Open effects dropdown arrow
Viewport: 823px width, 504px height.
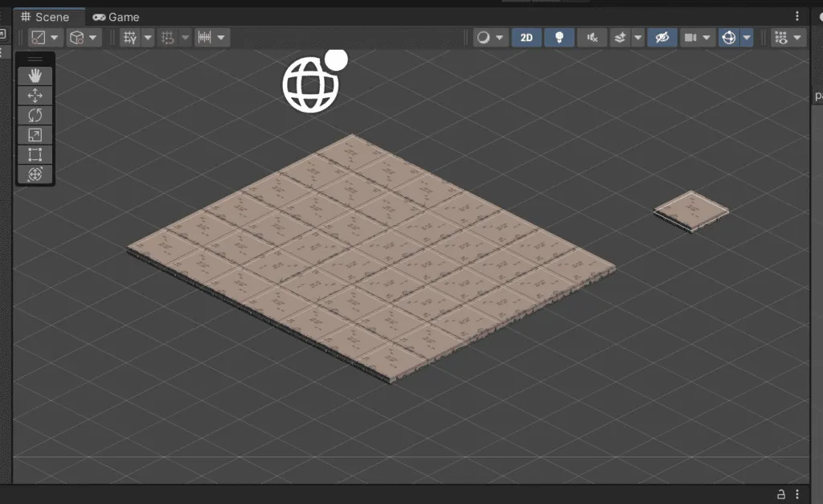click(x=638, y=38)
